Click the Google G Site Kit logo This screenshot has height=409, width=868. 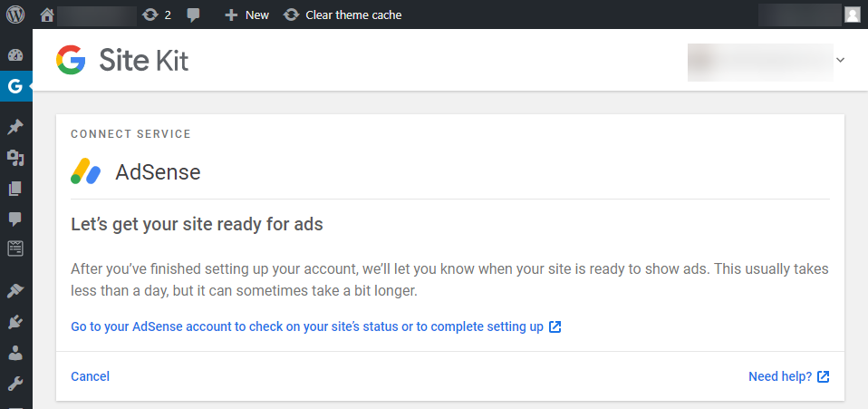[71, 60]
